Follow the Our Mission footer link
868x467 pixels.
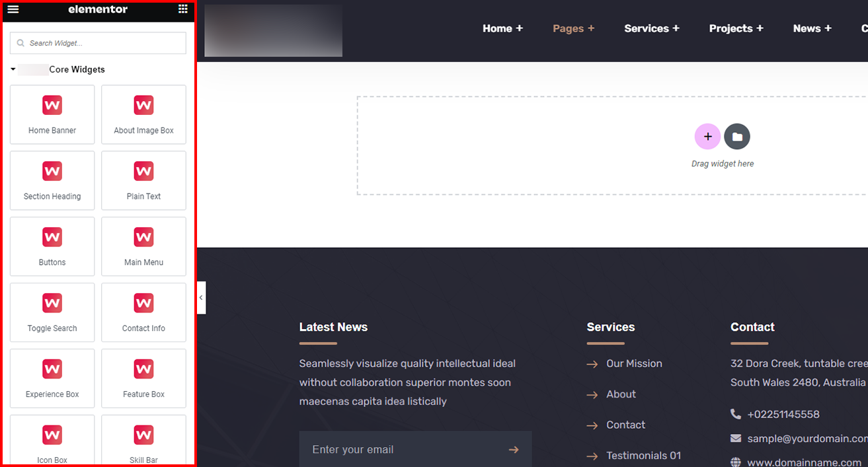pyautogui.click(x=634, y=363)
